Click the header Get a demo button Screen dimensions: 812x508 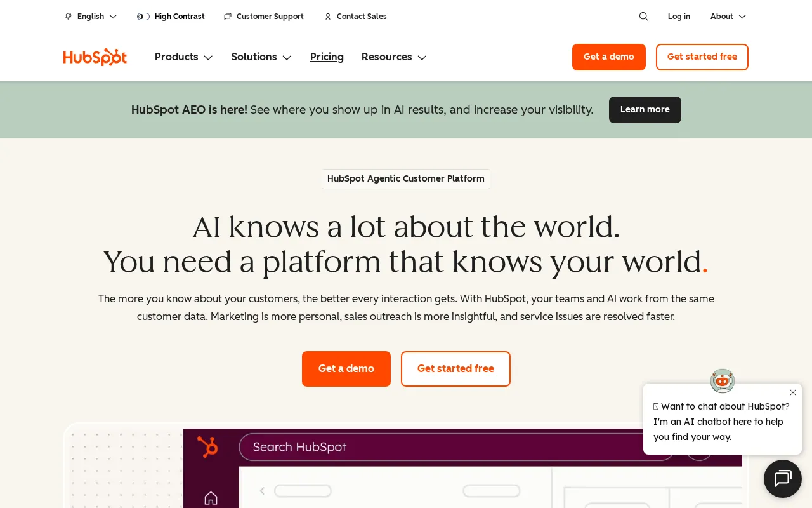(x=609, y=57)
